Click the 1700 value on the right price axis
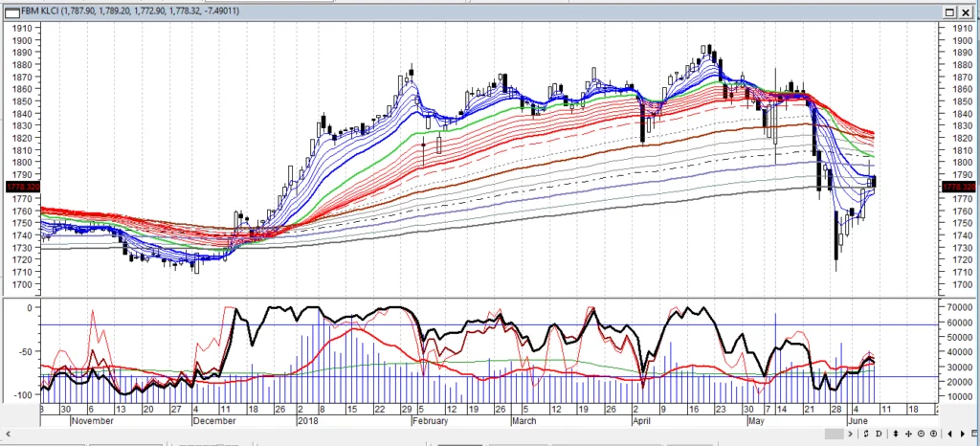 [x=961, y=285]
